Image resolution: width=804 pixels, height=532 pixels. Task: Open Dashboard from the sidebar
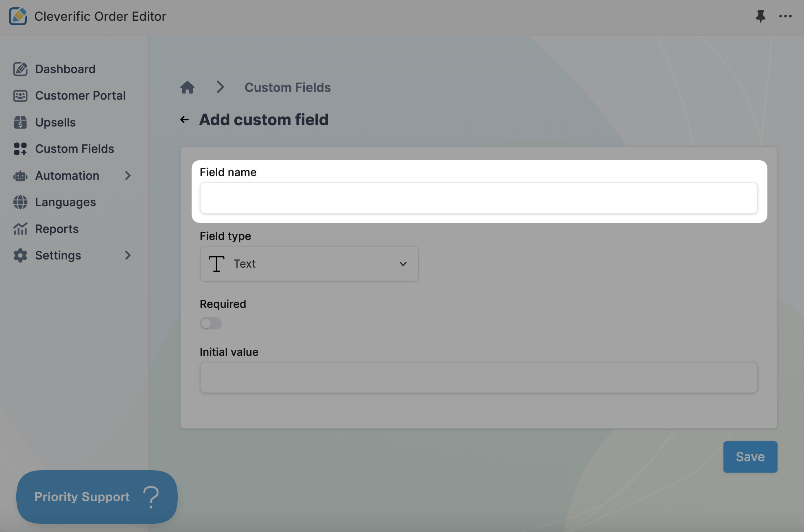[x=65, y=69]
